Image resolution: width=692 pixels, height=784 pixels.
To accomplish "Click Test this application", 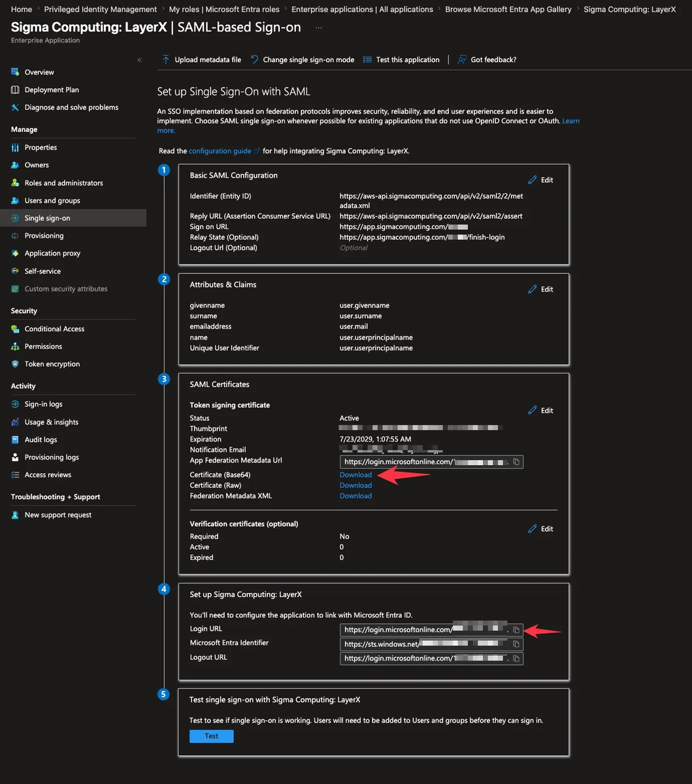I will tap(401, 59).
